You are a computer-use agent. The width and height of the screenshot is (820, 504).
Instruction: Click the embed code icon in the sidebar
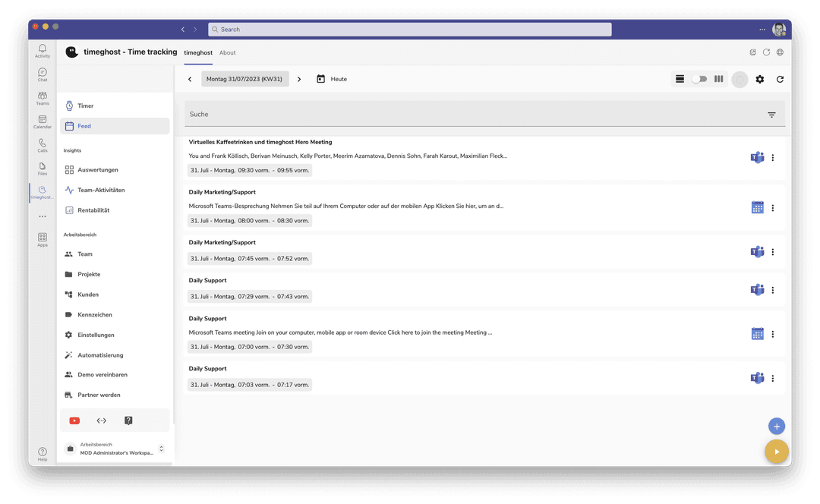[102, 420]
